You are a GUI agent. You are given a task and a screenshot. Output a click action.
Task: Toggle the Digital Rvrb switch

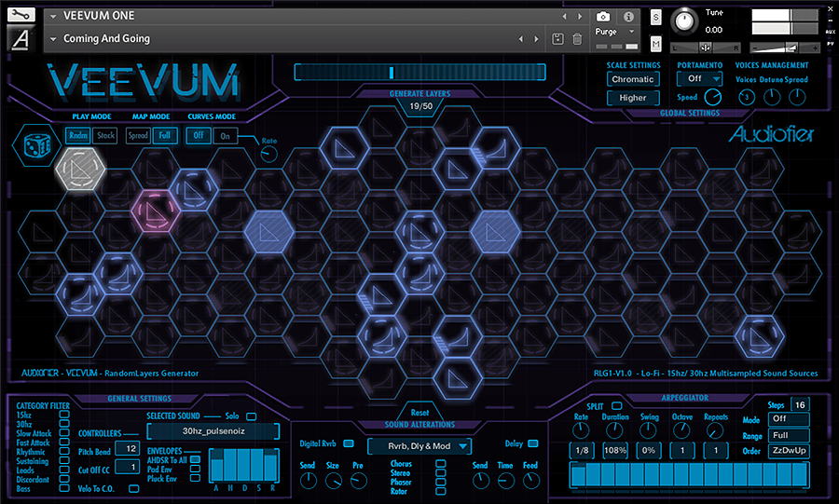349,443
